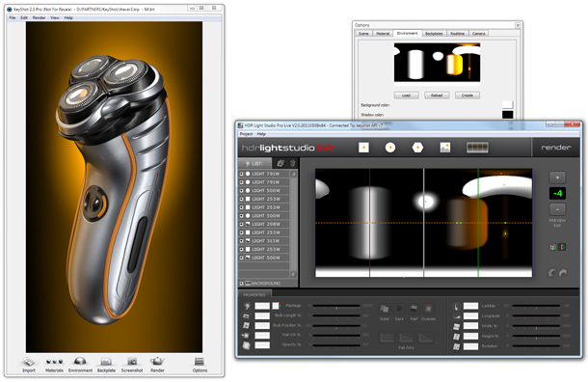
Task: Decrease preview exposure with the minus button
Action: click(557, 209)
